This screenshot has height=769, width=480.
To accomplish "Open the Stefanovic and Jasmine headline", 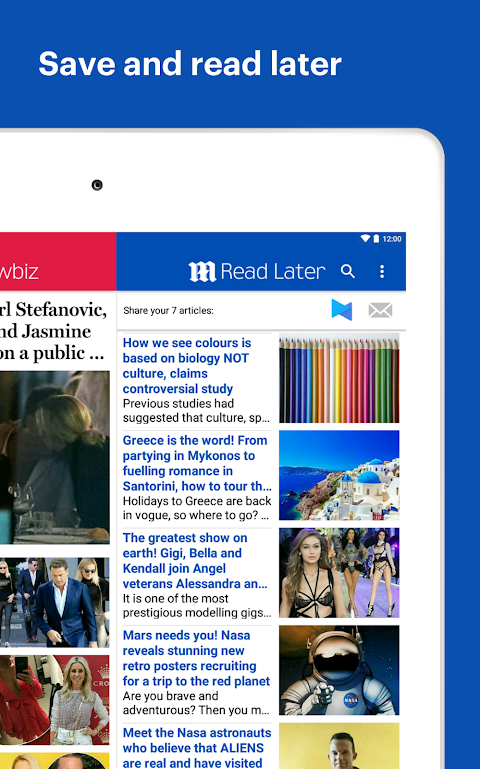I will pos(53,331).
